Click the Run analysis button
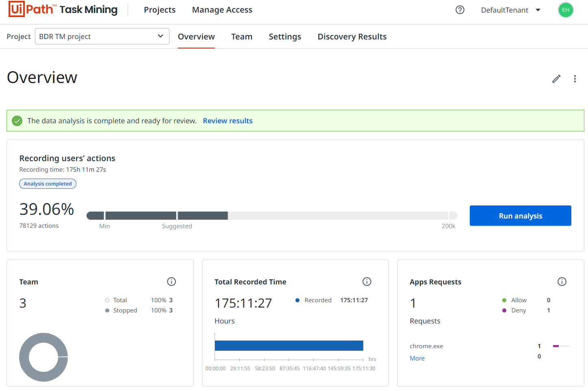Viewport: 588px width, 391px height. pos(520,216)
